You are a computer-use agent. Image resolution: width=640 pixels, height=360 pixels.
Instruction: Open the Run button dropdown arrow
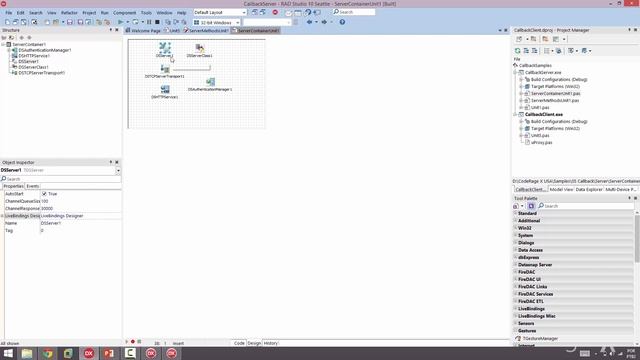point(127,22)
